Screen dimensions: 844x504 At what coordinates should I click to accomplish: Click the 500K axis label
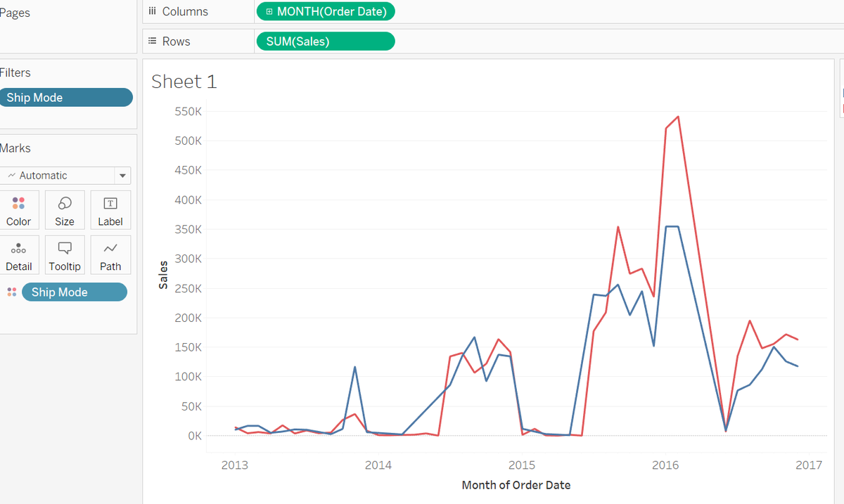(189, 141)
